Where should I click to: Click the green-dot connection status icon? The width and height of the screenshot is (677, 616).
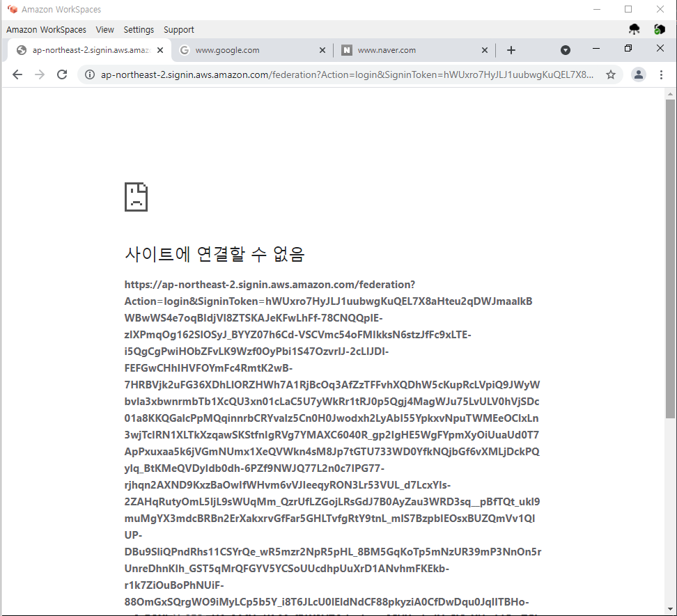[x=660, y=29]
